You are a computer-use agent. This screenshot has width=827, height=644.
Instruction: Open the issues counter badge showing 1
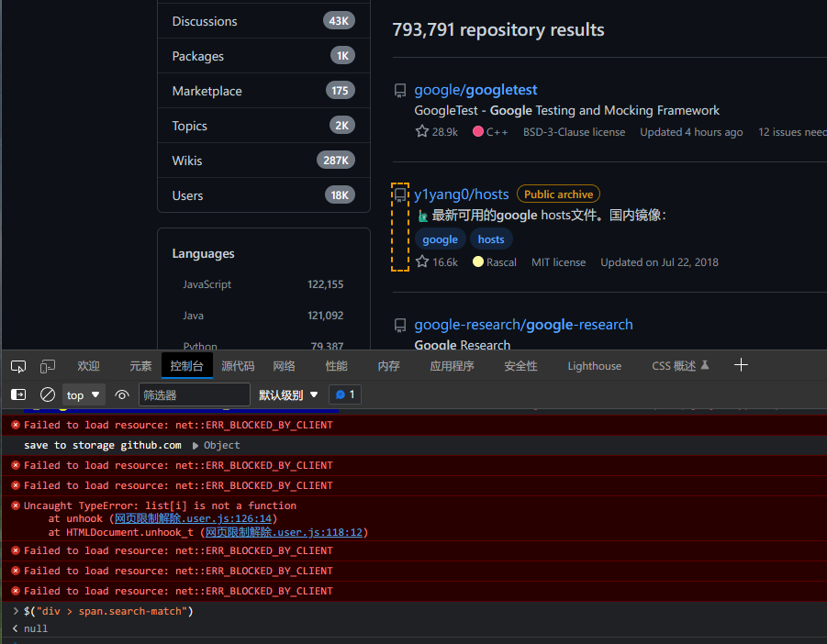point(345,394)
